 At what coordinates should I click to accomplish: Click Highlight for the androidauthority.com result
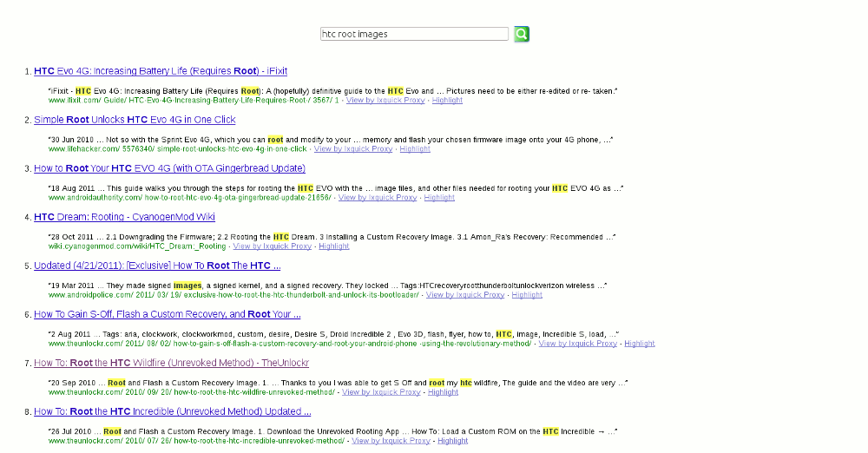439,198
